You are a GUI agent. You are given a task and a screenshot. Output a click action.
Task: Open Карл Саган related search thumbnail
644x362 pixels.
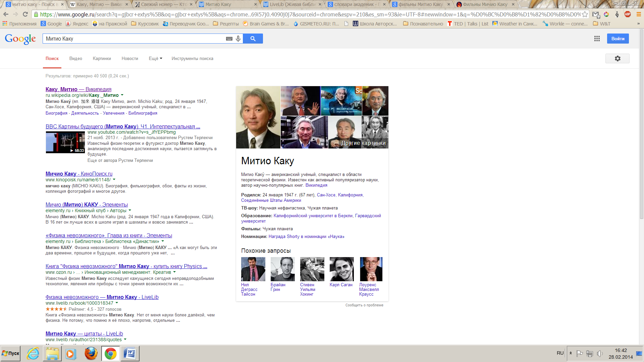(342, 269)
